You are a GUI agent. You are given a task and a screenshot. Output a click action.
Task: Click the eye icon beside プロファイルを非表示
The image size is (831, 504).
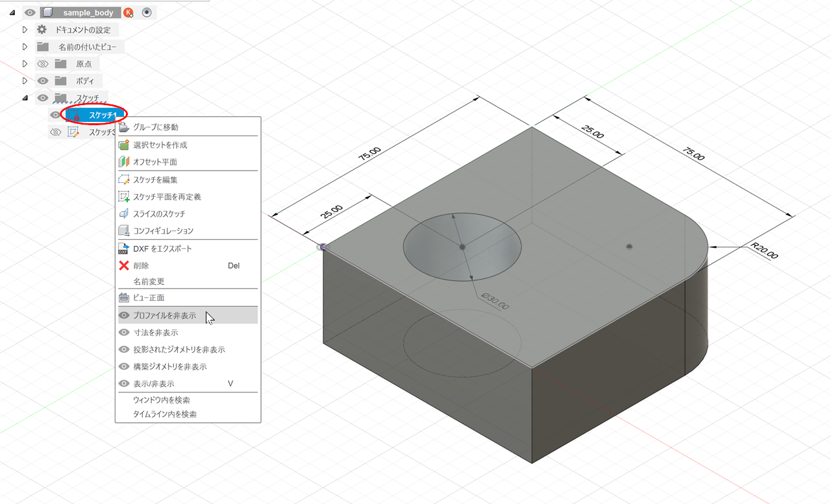click(124, 315)
